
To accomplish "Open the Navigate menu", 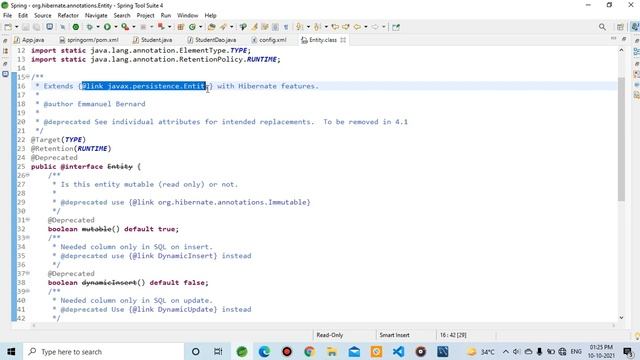I will pyautogui.click(x=96, y=16).
